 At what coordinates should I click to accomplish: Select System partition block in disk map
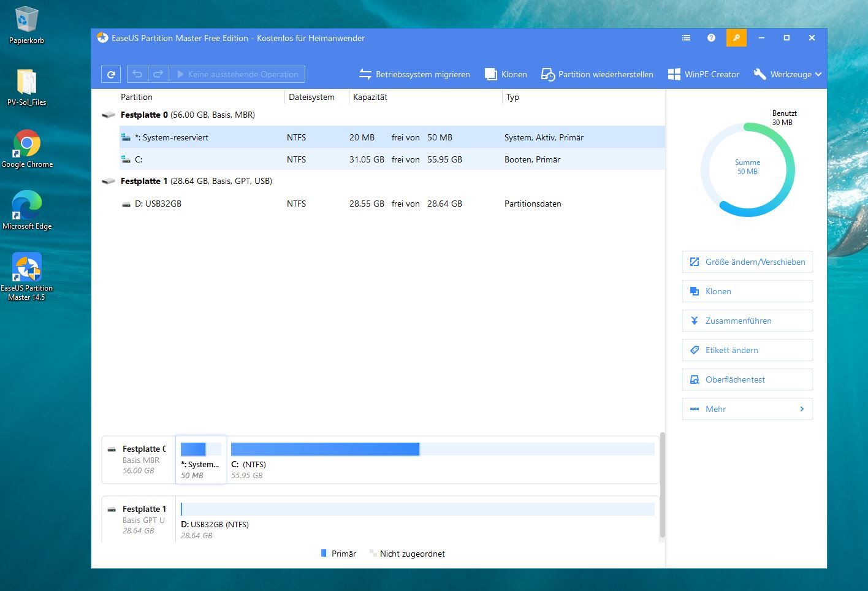[x=201, y=460]
